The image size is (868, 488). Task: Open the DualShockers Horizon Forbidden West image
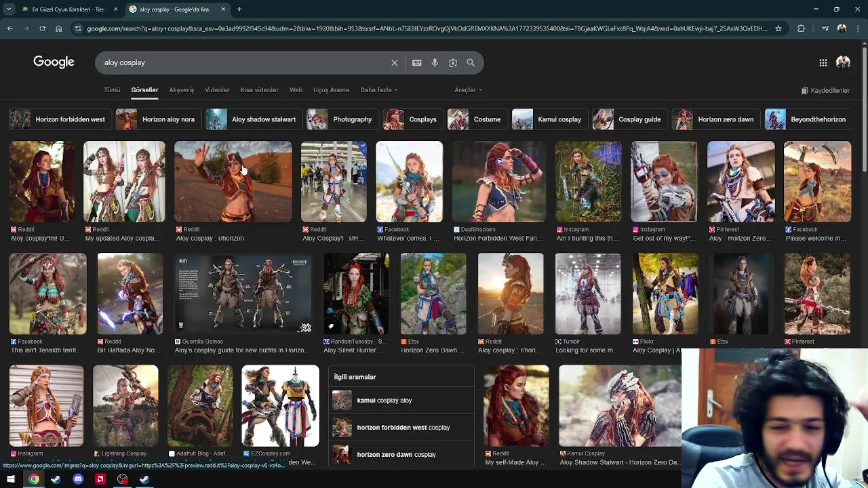tap(498, 182)
